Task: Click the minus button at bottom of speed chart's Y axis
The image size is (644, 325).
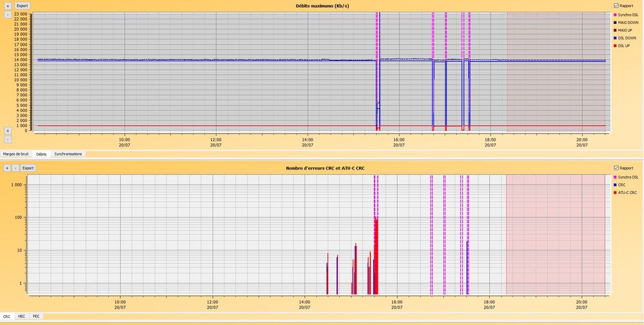Action: (x=7, y=139)
